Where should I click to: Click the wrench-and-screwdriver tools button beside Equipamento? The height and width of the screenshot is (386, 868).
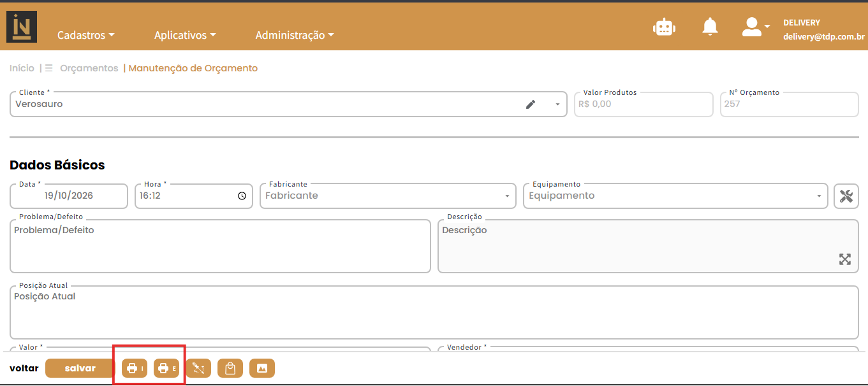coord(846,196)
